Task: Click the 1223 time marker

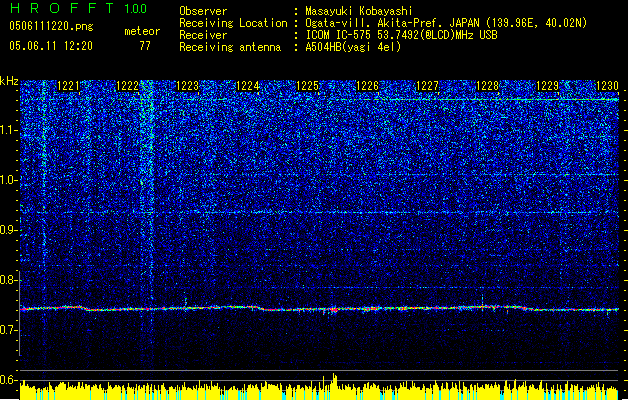Action: 188,86
